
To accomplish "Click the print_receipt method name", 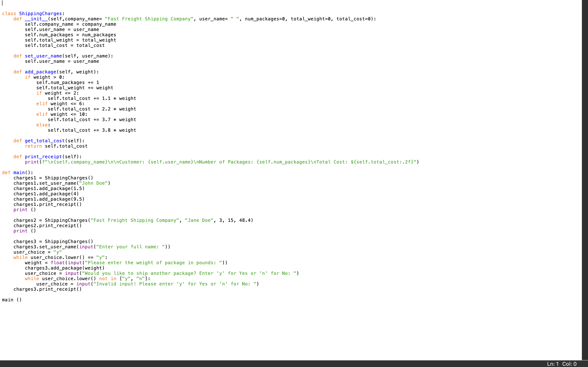I will [x=43, y=157].
